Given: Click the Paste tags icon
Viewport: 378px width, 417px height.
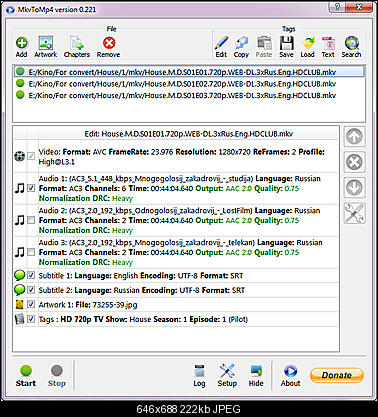Looking at the screenshot, I should [x=264, y=47].
